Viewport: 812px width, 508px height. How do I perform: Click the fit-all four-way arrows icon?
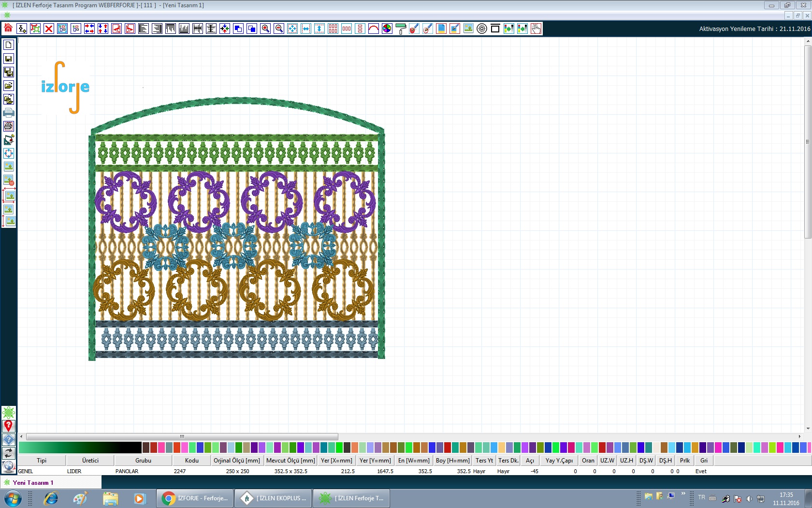[292, 29]
